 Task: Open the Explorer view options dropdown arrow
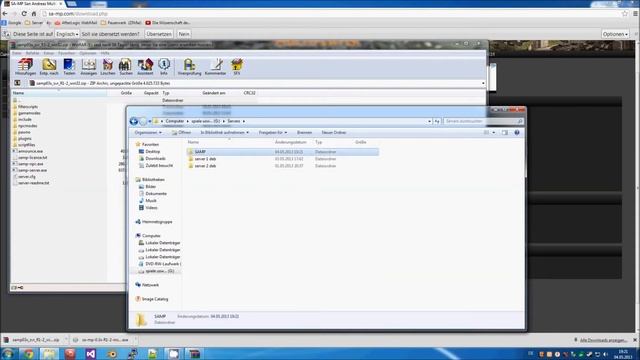(x=493, y=133)
